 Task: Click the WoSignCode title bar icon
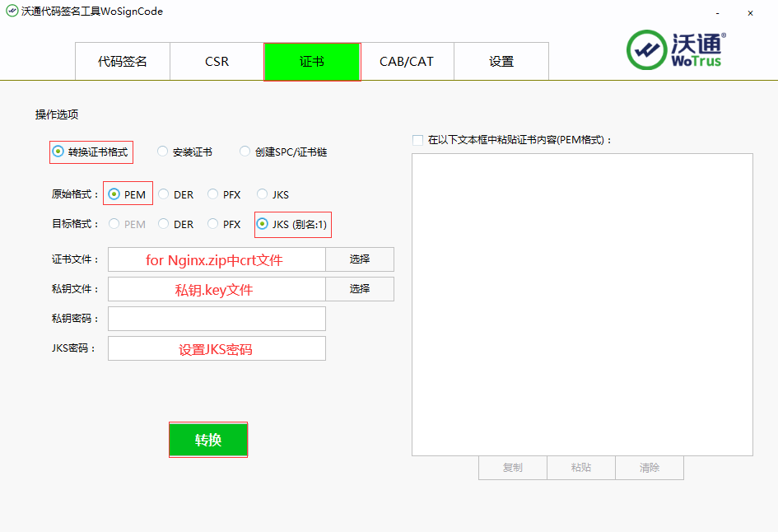12,12
